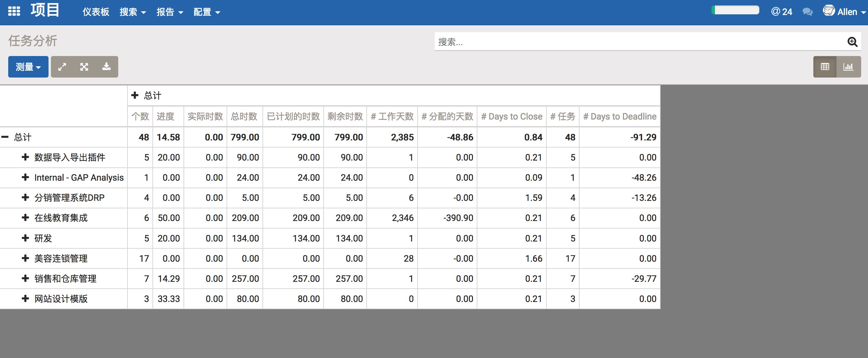Download the pivot table data
868x358 pixels.
(107, 67)
